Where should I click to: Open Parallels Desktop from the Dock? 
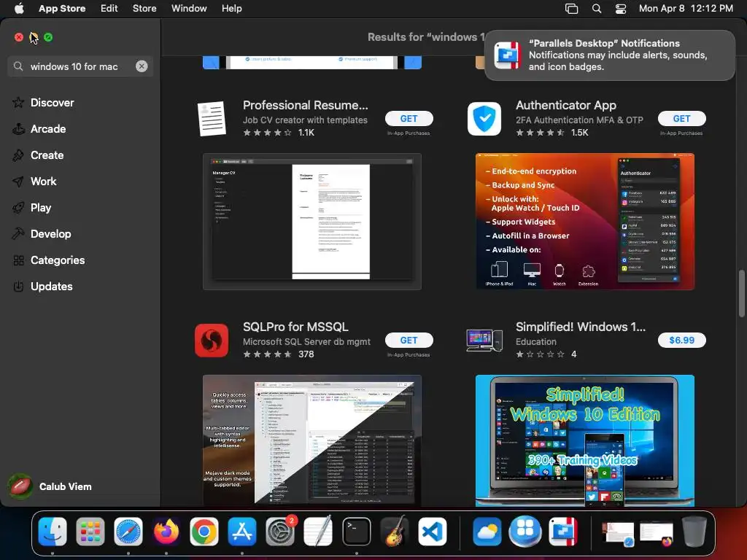point(563,532)
